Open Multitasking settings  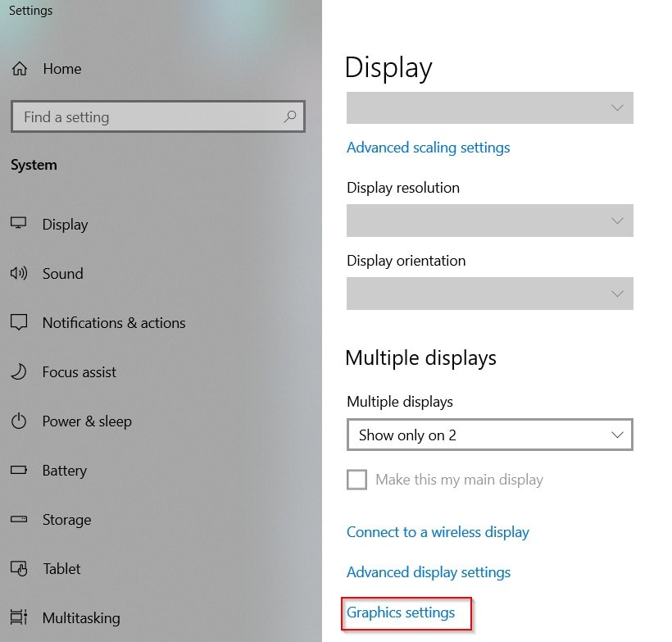coord(81,618)
